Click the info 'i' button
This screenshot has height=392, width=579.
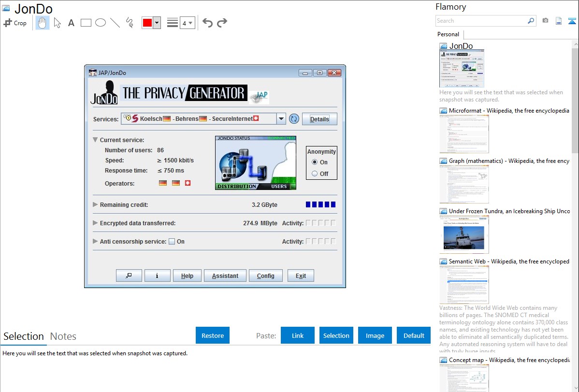pyautogui.click(x=157, y=276)
